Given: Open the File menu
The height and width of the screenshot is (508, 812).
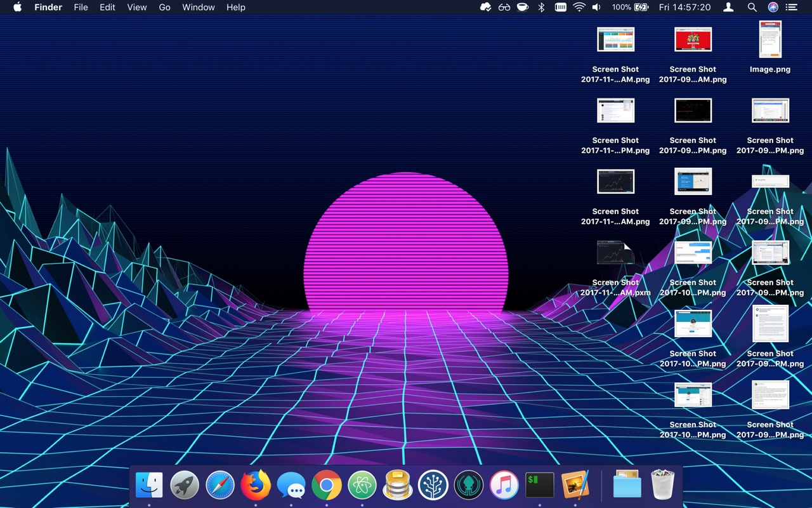Looking at the screenshot, I should point(81,8).
